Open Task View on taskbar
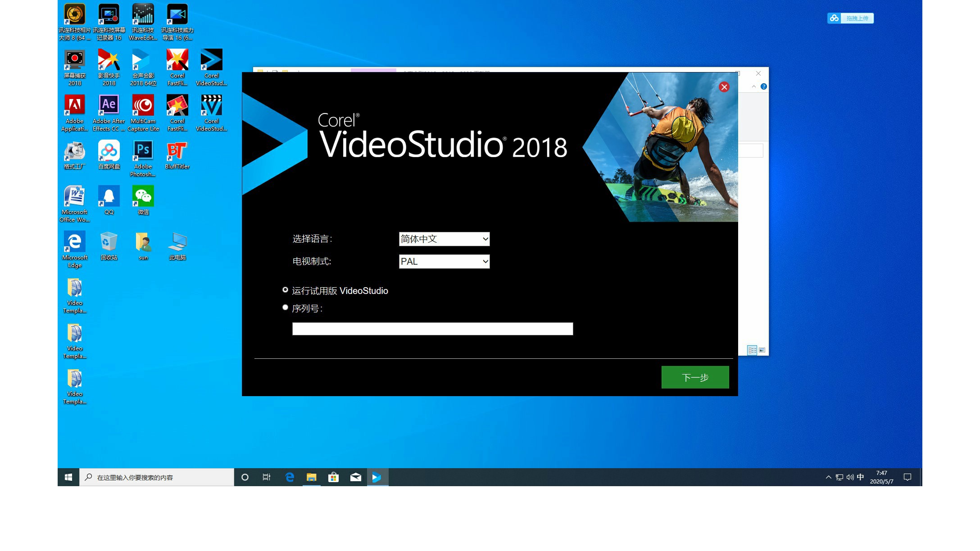980x551 pixels. (x=267, y=477)
